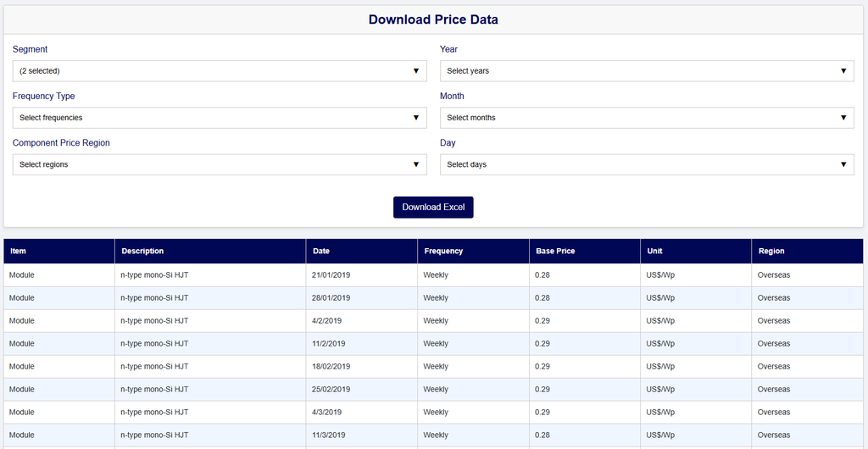The height and width of the screenshot is (449, 868).
Task: Open the Segment dropdown showing 2 selected
Action: pyautogui.click(x=220, y=71)
